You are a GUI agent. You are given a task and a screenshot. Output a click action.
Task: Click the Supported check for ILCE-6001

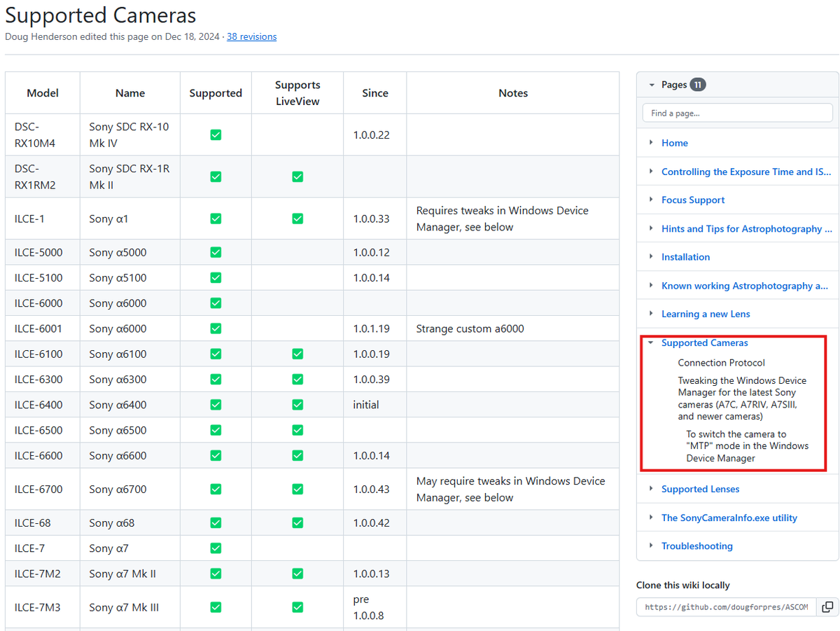[x=216, y=328]
